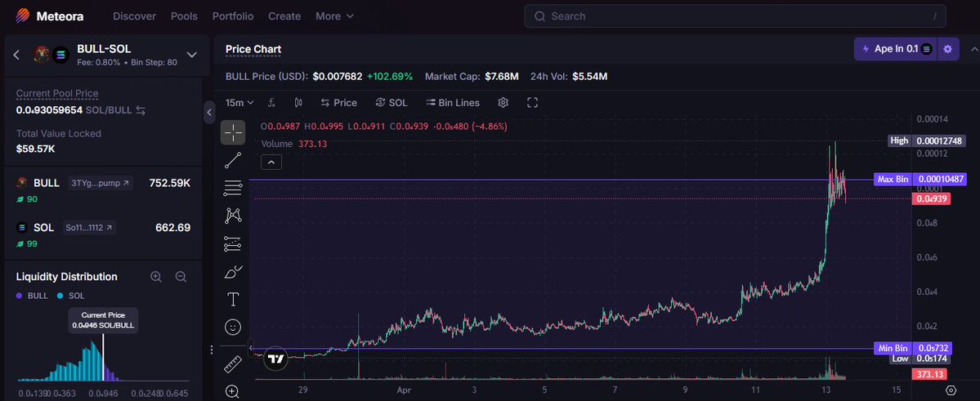Open the Fibonacci retracement tool

pyautogui.click(x=233, y=188)
